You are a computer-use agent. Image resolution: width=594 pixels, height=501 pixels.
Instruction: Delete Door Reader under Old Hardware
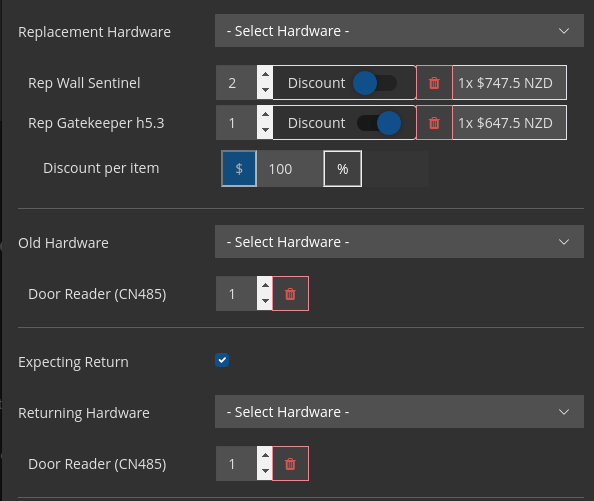(290, 294)
